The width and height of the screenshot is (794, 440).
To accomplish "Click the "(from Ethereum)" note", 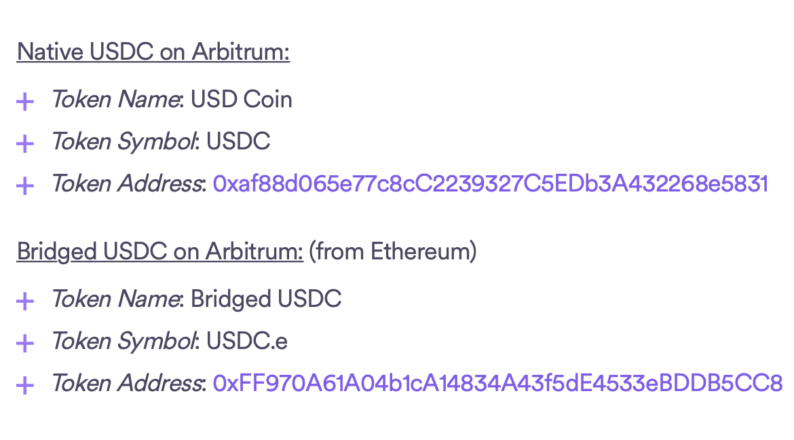I will 393,250.
